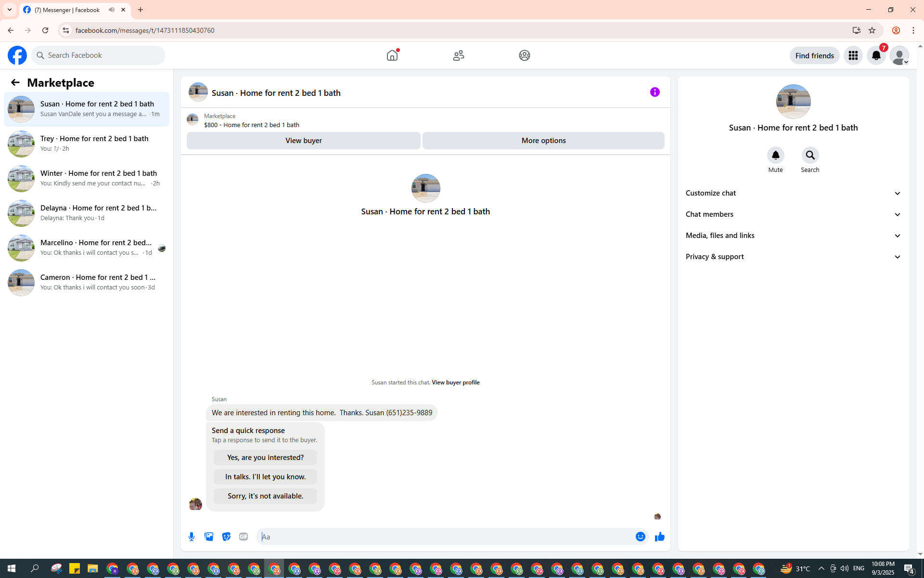This screenshot has height=578, width=924.
Task: Open the emoji picker
Action: click(x=640, y=537)
